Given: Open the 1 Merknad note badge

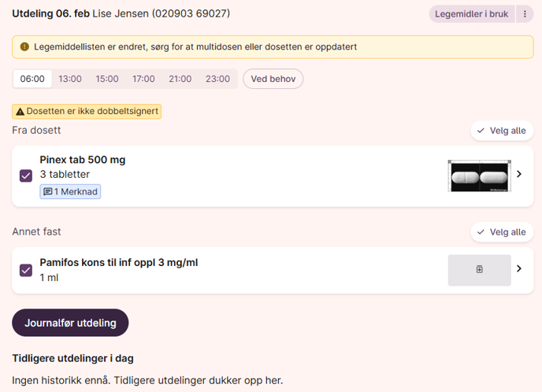Looking at the screenshot, I should click(x=70, y=191).
